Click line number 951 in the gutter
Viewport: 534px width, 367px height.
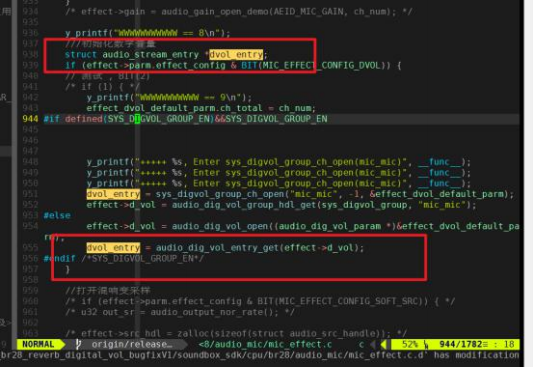(x=30, y=194)
